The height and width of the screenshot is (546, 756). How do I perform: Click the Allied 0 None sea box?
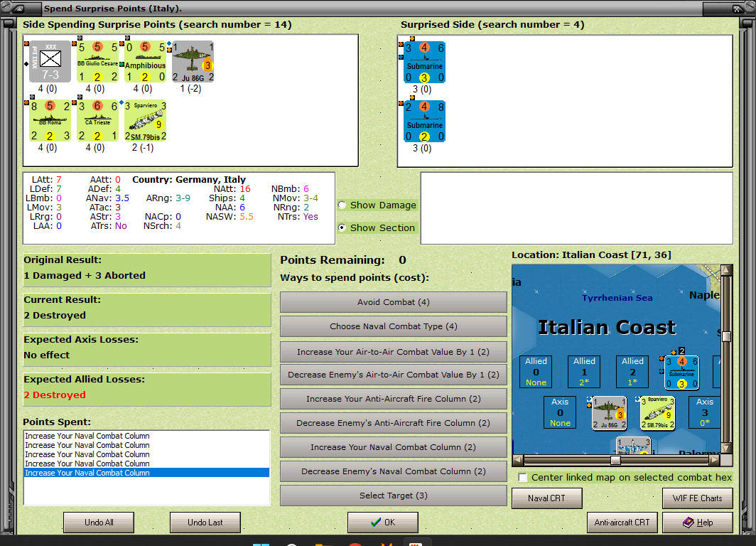tap(536, 371)
